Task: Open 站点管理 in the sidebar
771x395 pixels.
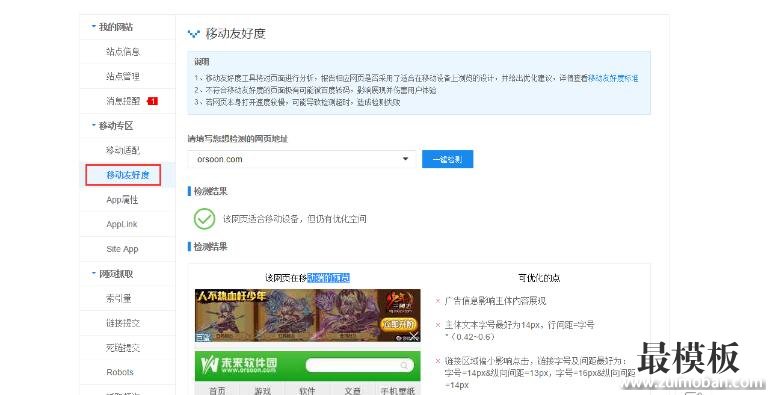Action: tap(123, 76)
